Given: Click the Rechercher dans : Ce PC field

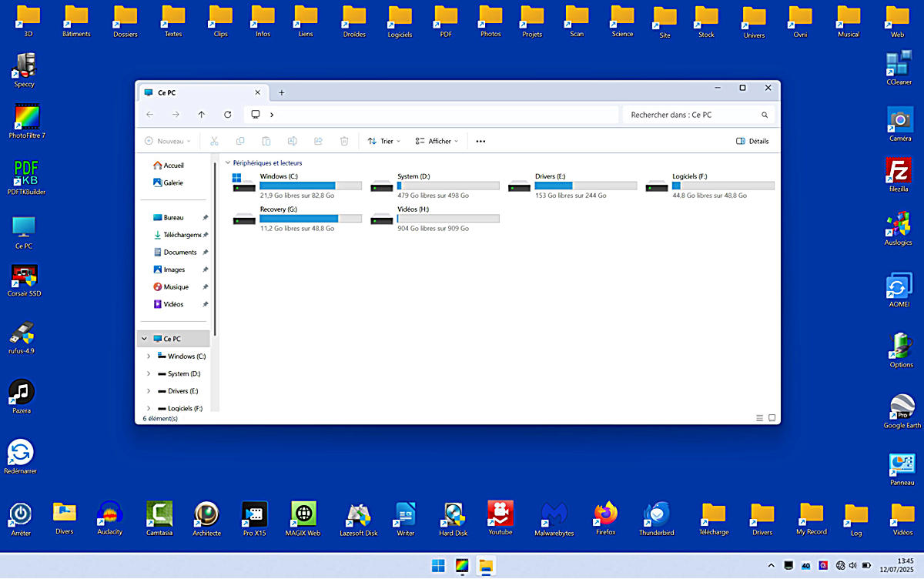Looking at the screenshot, I should click(x=691, y=115).
